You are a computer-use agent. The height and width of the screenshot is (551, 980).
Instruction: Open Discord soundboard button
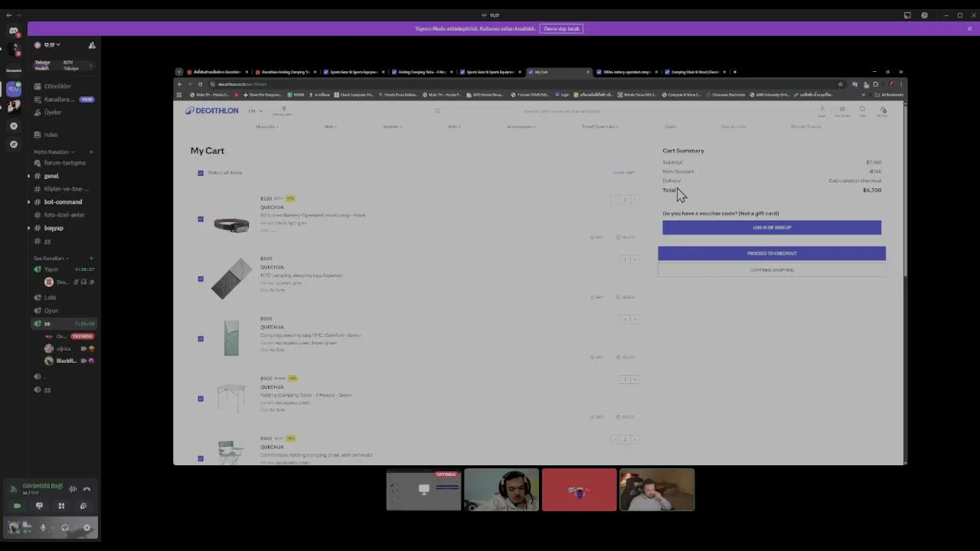pyautogui.click(x=83, y=506)
